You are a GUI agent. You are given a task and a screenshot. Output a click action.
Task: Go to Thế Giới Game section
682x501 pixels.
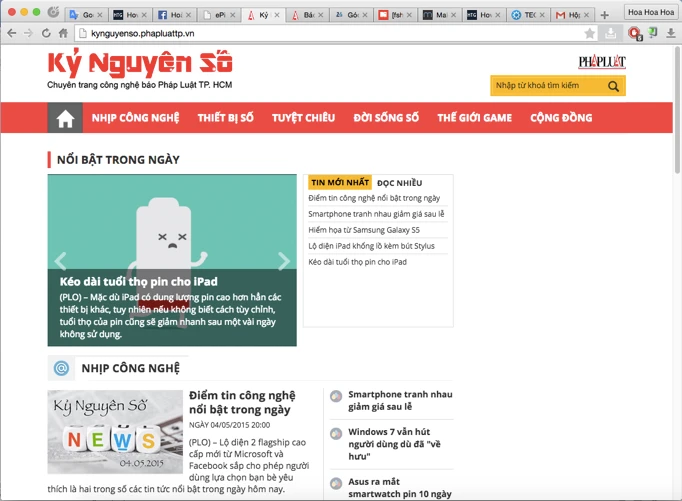click(474, 118)
